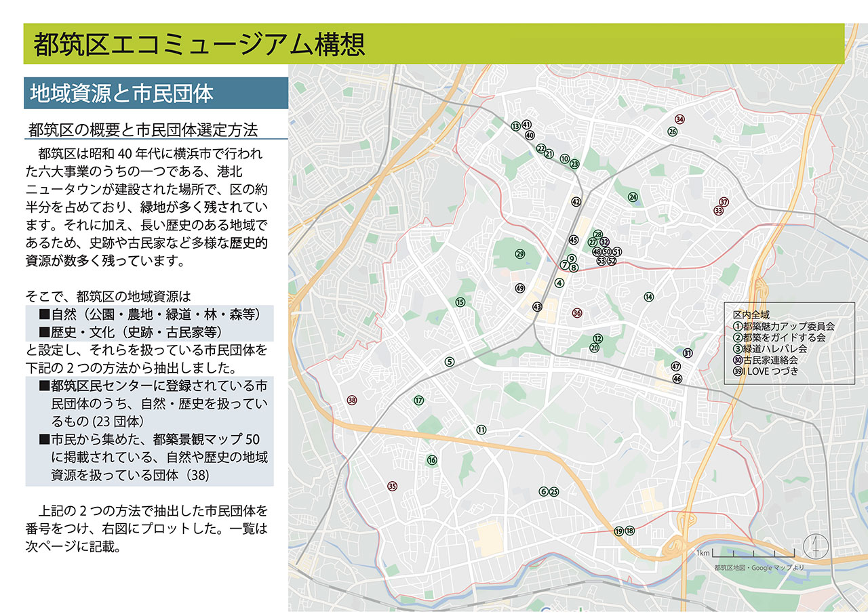Click legend entry ㉚古民家連絡会
Screen dimensions: 868x616
766,361
